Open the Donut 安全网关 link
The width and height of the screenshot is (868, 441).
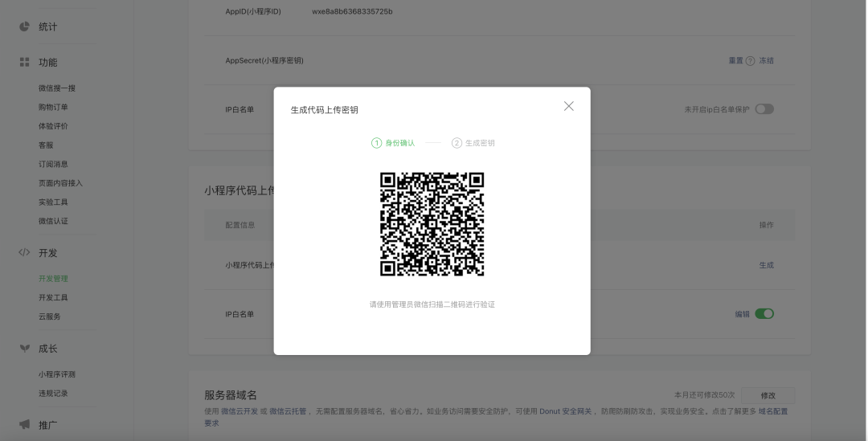coord(566,411)
